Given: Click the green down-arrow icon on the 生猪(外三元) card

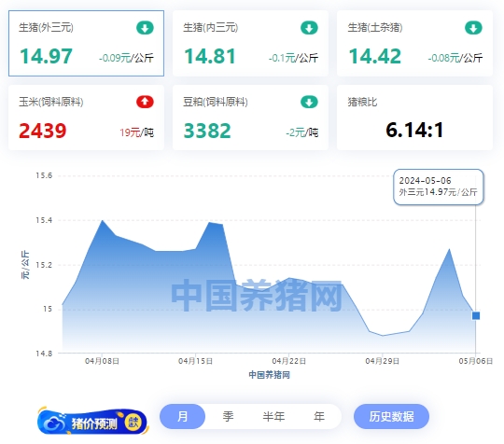Looking at the screenshot, I should click(x=145, y=28).
